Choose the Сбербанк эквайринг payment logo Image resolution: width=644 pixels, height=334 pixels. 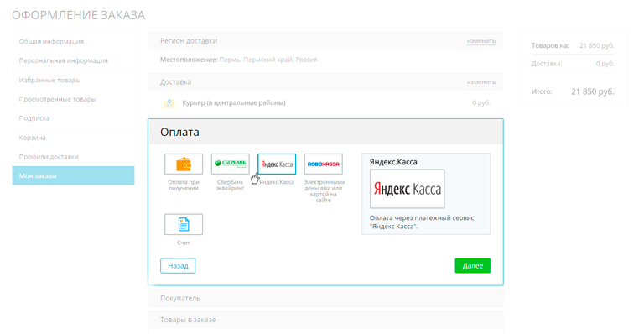tap(231, 164)
